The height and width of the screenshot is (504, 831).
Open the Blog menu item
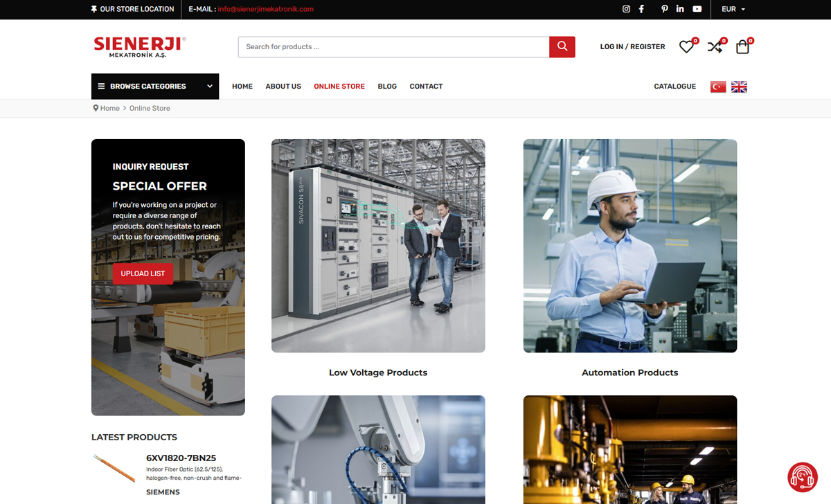click(x=387, y=87)
